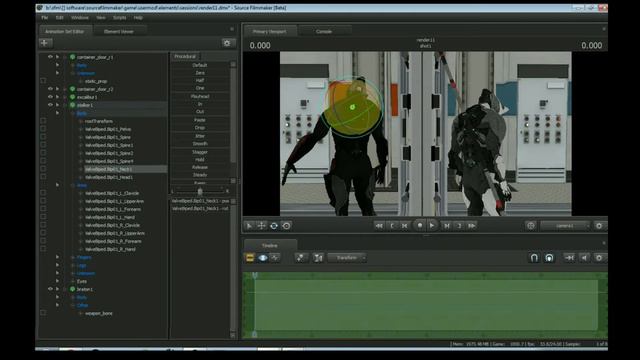Open the viewport gear settings
640x360 pixels.
point(599,226)
